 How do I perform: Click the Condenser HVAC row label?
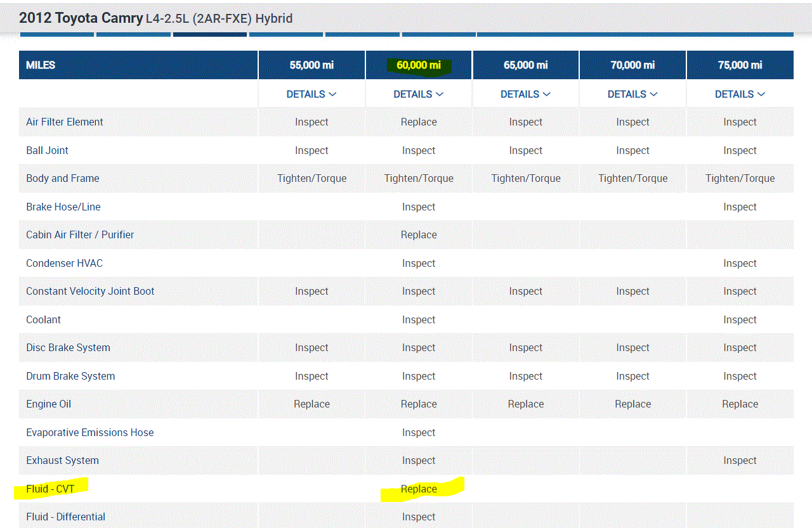tap(64, 263)
